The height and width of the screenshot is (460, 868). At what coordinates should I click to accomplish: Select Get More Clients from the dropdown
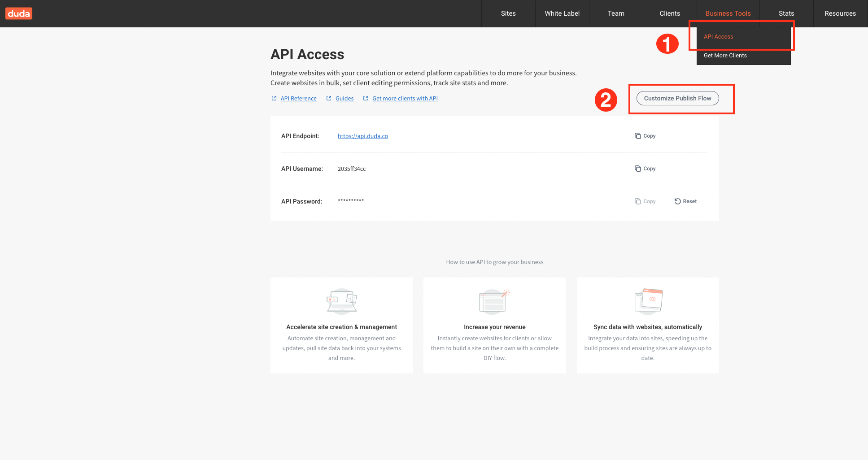(743, 56)
